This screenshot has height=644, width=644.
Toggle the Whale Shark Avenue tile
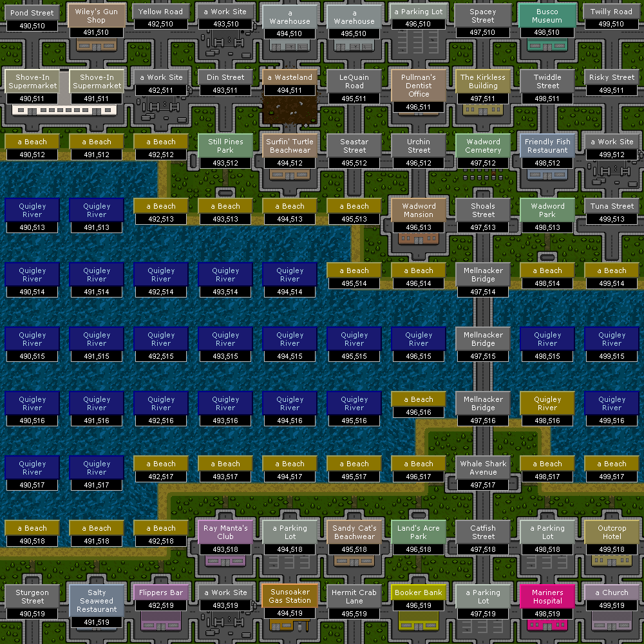[x=483, y=468]
